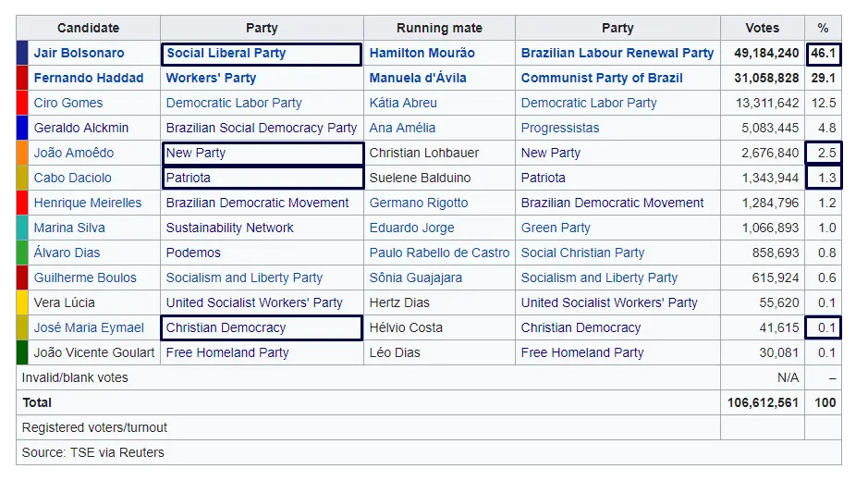Screen dimensions: 868x481
Task: Open the Hamilton Mourão running mate link
Action: [422, 53]
